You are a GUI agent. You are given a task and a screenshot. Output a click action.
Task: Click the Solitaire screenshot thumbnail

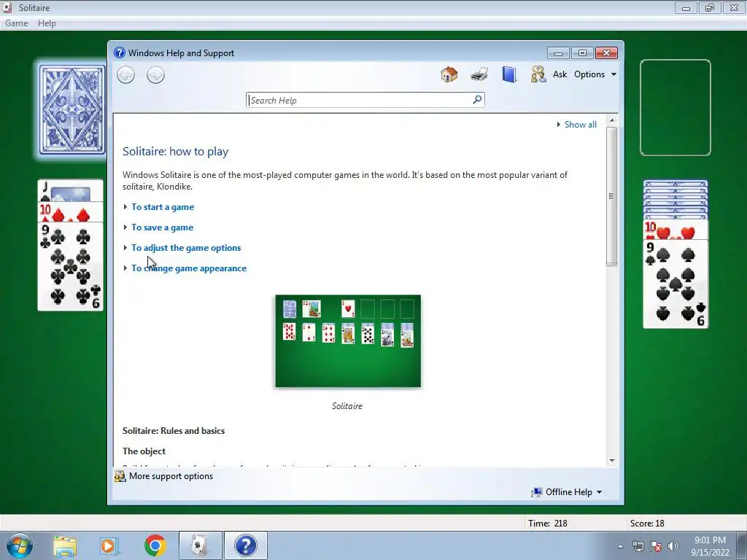pyautogui.click(x=348, y=341)
